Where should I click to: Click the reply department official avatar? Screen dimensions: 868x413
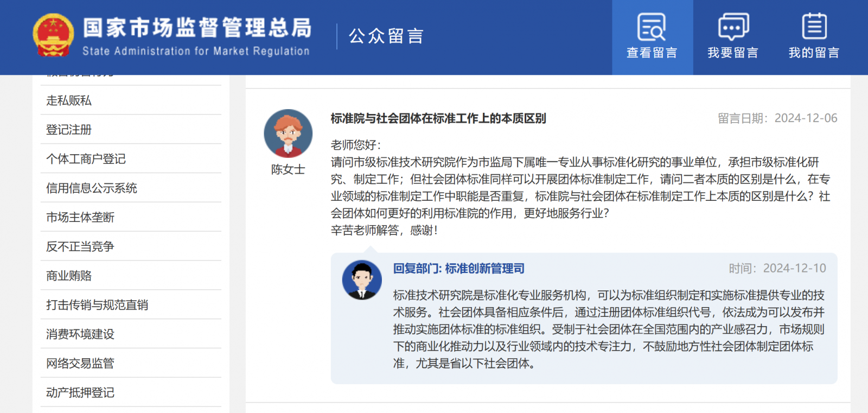tap(362, 280)
